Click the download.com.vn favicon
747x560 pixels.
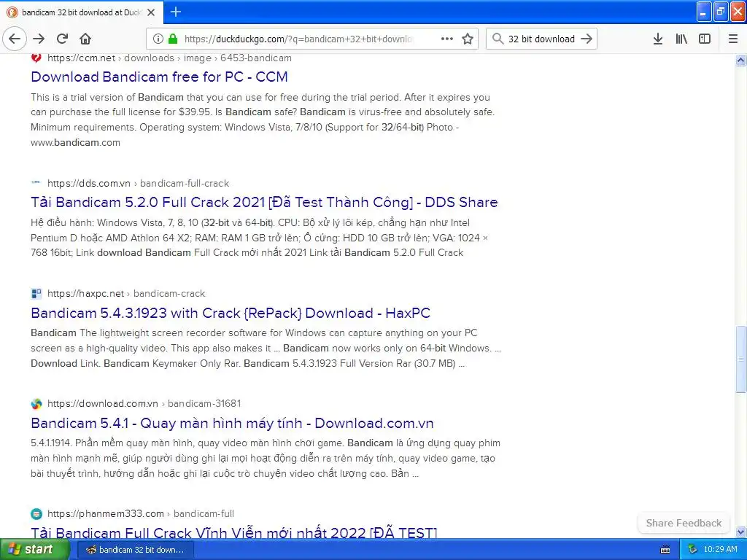point(36,403)
